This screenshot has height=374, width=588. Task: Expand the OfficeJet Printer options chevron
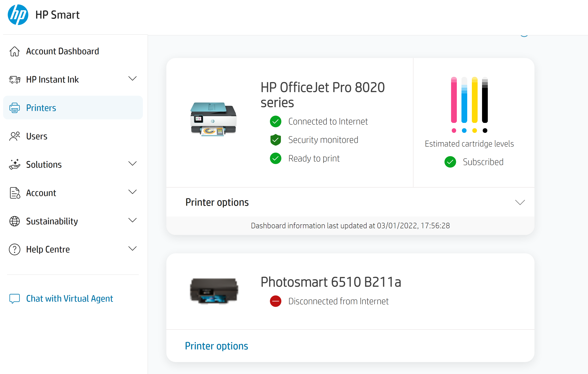click(x=520, y=202)
